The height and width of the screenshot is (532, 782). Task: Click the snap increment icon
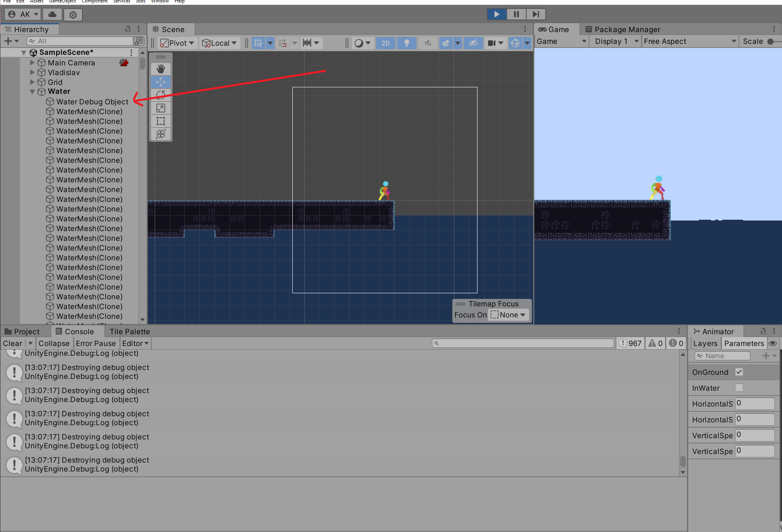(x=283, y=43)
